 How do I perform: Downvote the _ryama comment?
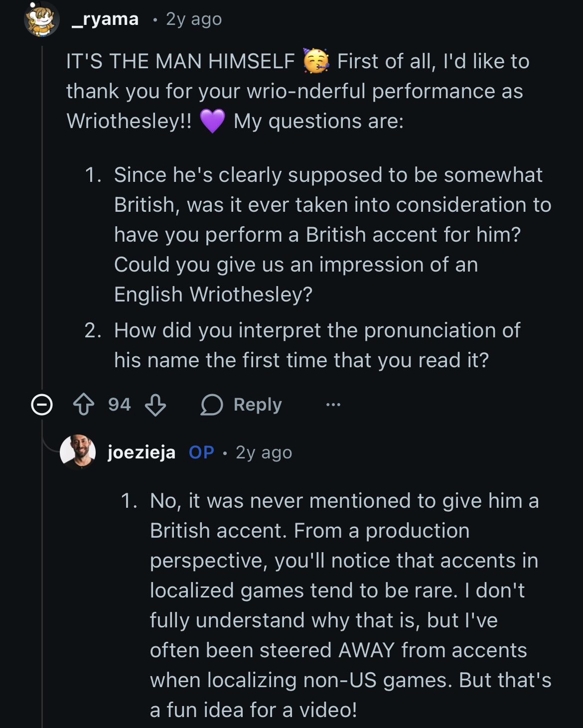click(x=155, y=405)
